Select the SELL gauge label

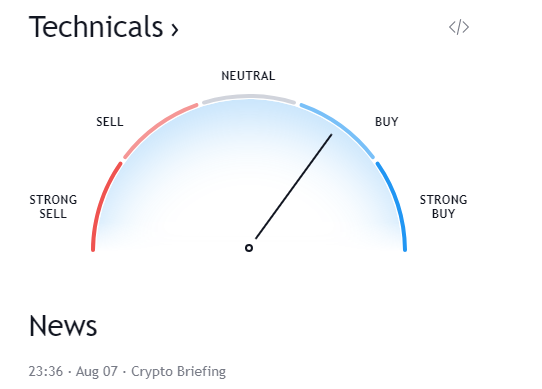[x=110, y=122]
